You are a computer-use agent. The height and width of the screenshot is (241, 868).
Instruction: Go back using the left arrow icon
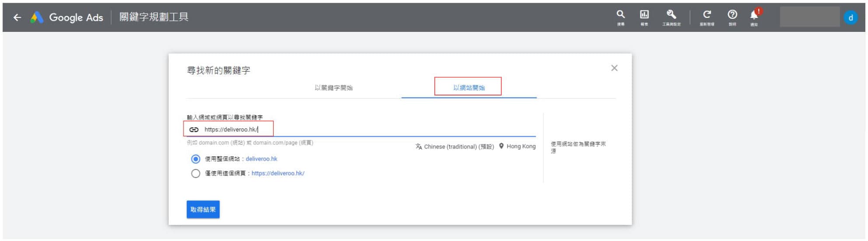click(17, 17)
